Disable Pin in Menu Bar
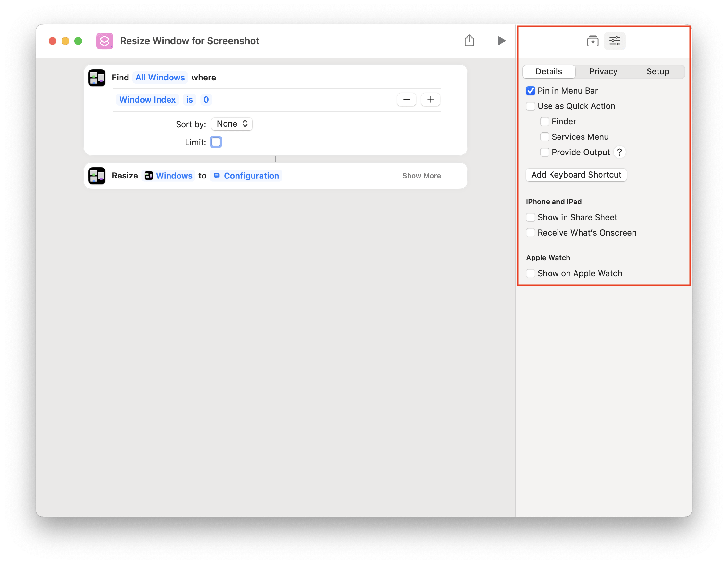This screenshot has width=728, height=564. [x=530, y=90]
